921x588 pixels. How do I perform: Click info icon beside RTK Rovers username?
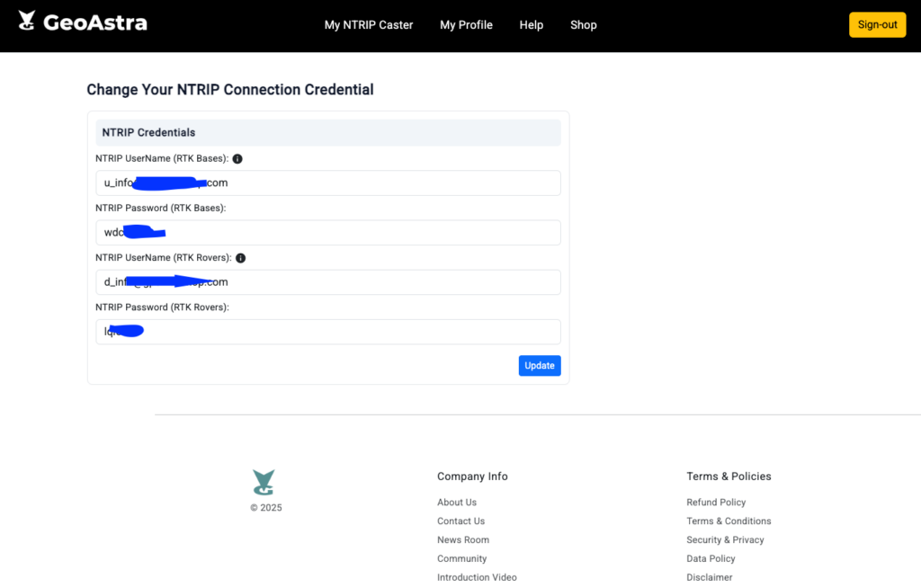click(x=240, y=258)
